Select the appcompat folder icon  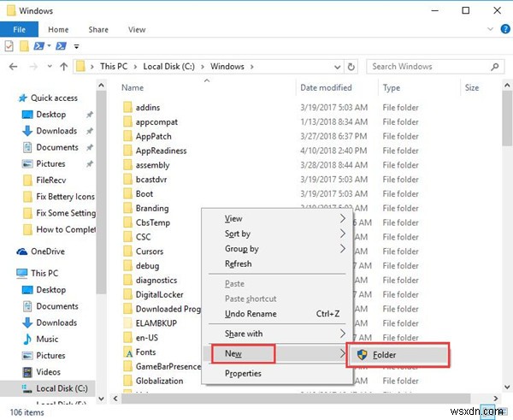(127, 121)
